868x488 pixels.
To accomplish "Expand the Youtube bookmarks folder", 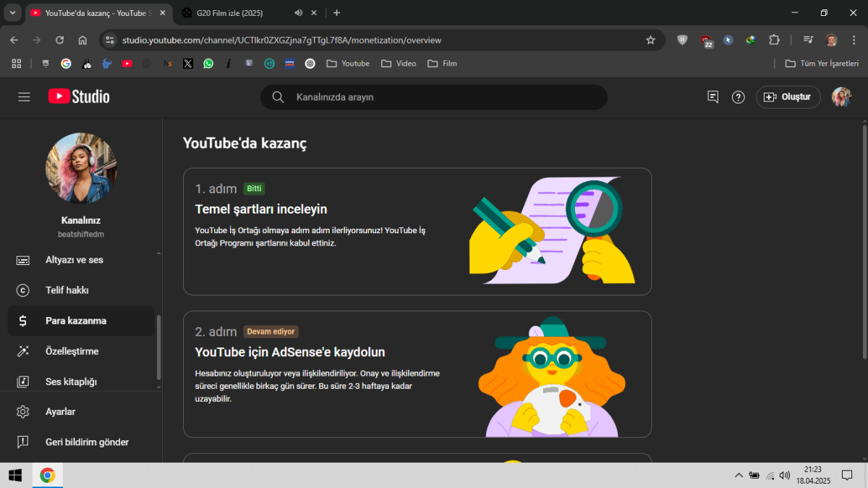I will pyautogui.click(x=348, y=64).
